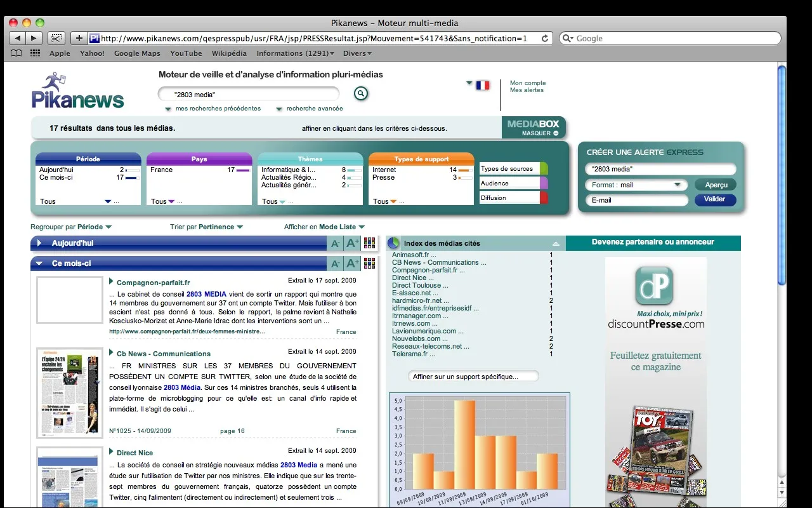Open Google Maps bookmark
This screenshot has height=508, width=812.
(137, 53)
